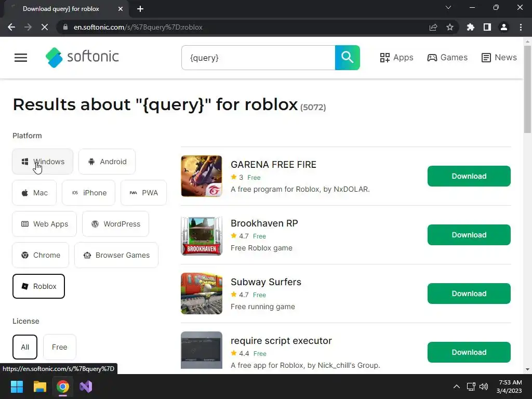This screenshot has width=532, height=399.
Task: Click the teal search magnifier button
Action: [x=348, y=58]
